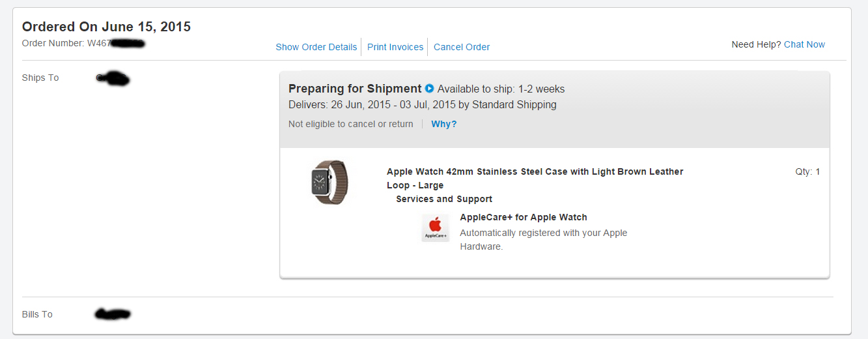
Task: Click the Not eligible to cancel or return text
Action: (x=350, y=124)
